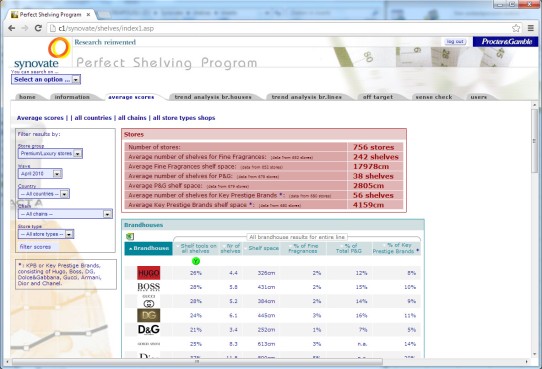Image resolution: width=542 pixels, height=369 pixels.
Task: Reload the page with refresh icon
Action: (38, 28)
